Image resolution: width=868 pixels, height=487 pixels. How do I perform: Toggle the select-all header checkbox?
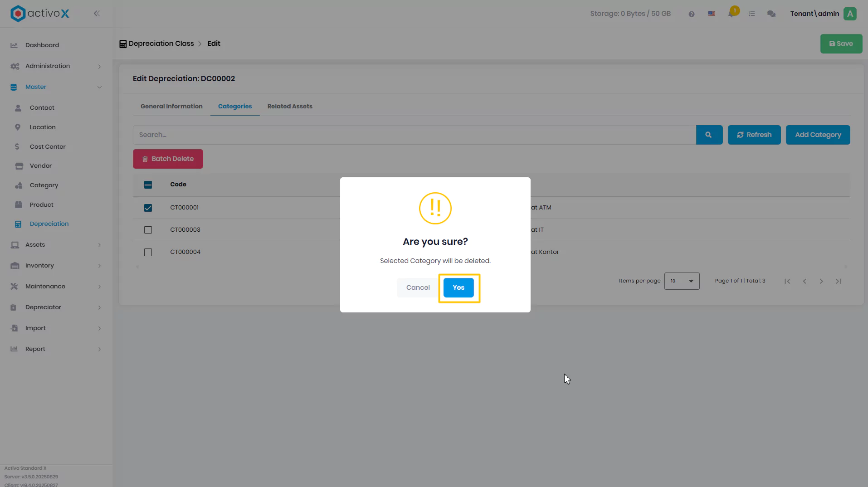148,185
